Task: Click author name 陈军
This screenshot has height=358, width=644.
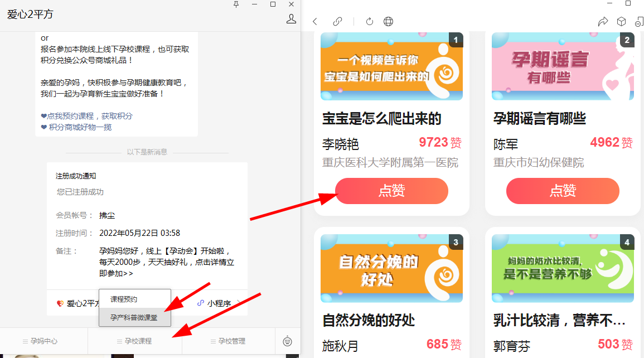Action: (506, 144)
